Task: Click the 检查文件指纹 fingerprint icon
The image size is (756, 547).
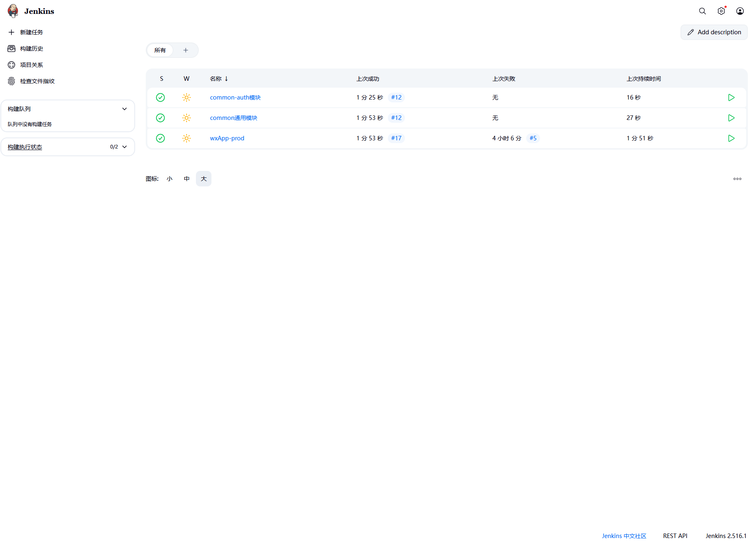Action: click(11, 81)
